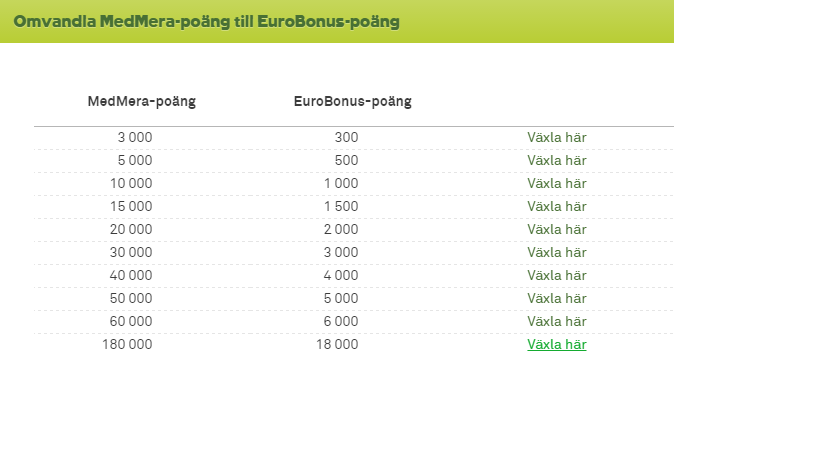Screen dimensions: 819x460
Task: Click the 50 000 MedMera-poäng cell
Action: click(x=131, y=298)
